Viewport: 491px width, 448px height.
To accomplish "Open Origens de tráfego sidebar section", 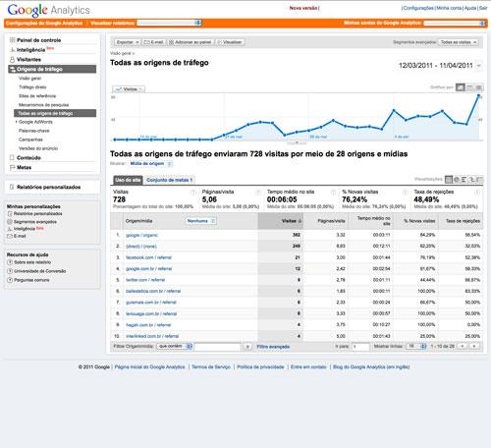I will pyautogui.click(x=52, y=69).
